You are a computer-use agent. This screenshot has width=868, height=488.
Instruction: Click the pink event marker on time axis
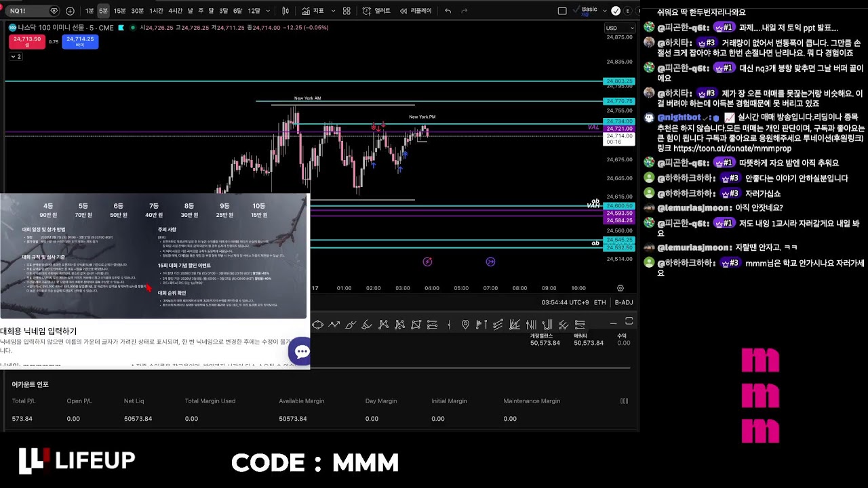(x=427, y=262)
